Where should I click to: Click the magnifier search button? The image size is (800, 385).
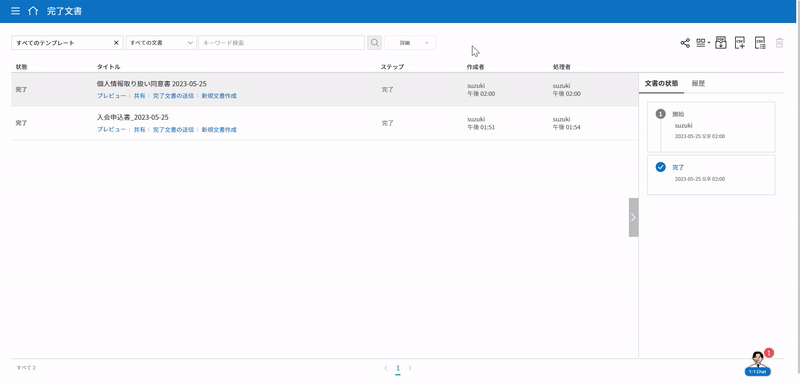pyautogui.click(x=374, y=43)
